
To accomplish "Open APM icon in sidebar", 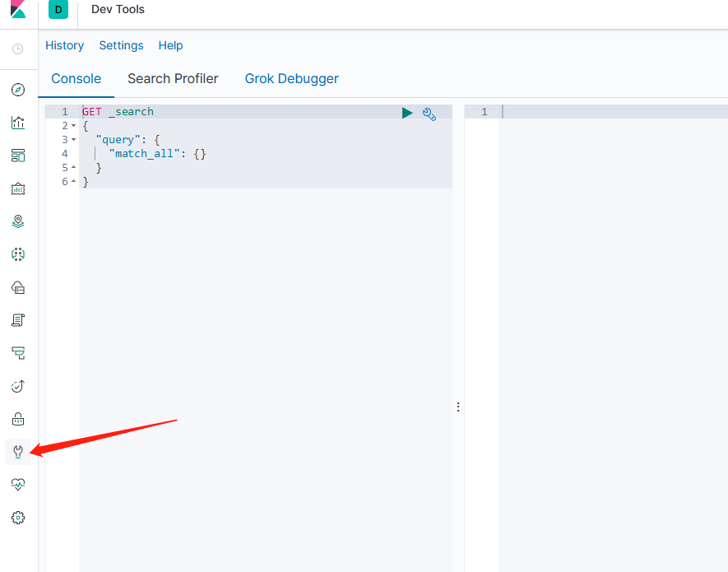I will coord(17,353).
